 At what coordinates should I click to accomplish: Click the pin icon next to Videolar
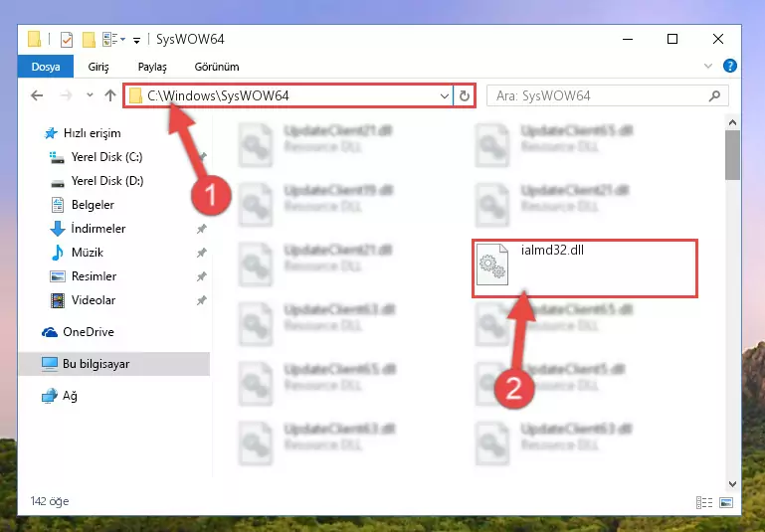tap(201, 300)
